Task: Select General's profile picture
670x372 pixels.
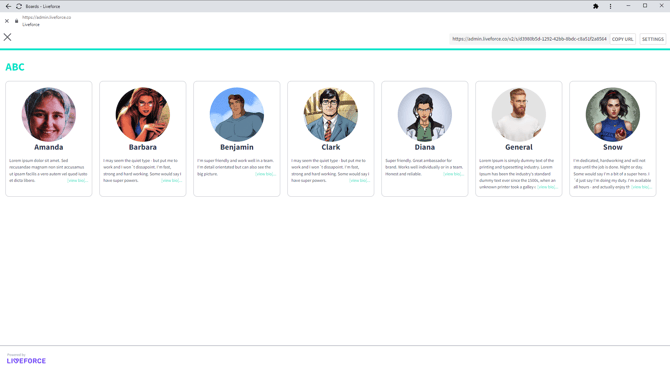Action: [x=519, y=114]
